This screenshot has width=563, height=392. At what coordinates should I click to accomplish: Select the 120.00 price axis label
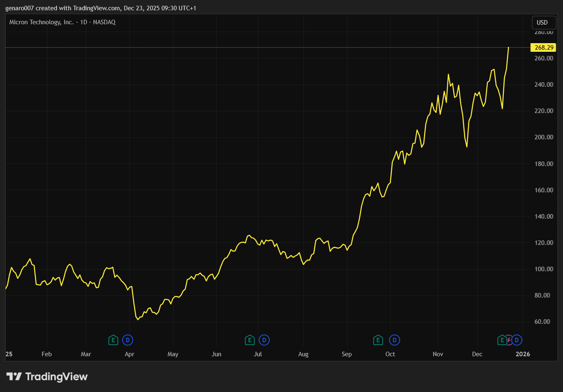point(544,243)
